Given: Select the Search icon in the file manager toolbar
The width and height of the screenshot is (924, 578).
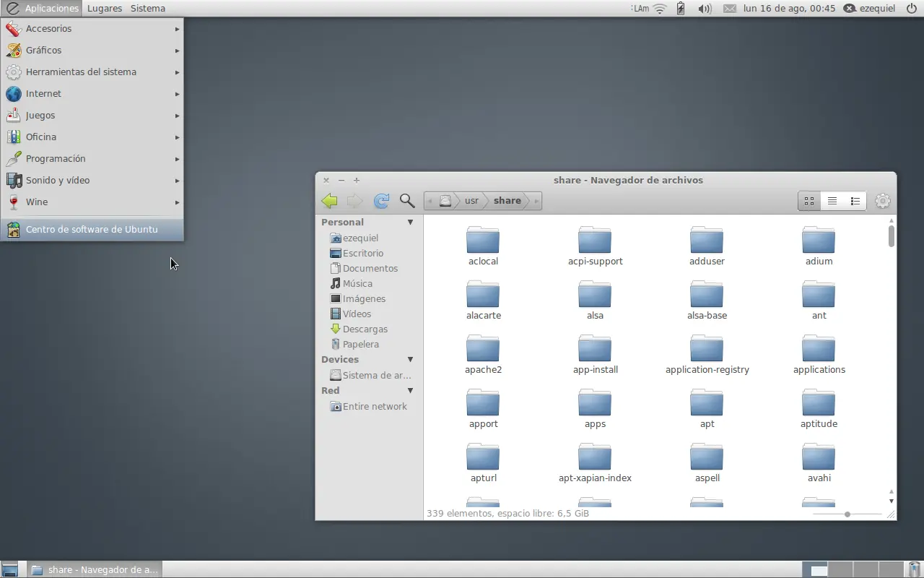Looking at the screenshot, I should coord(406,200).
